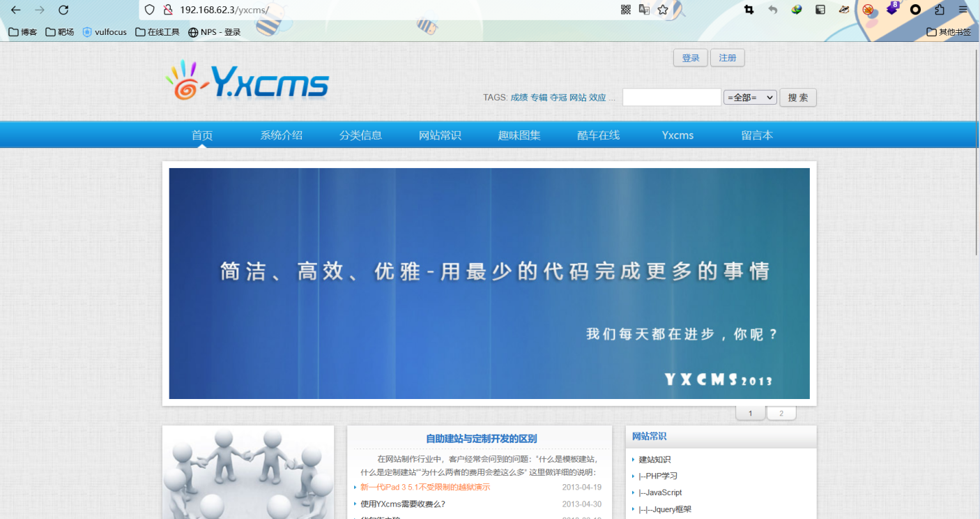
Task: Select the 首页 navigation tab
Action: tap(202, 135)
